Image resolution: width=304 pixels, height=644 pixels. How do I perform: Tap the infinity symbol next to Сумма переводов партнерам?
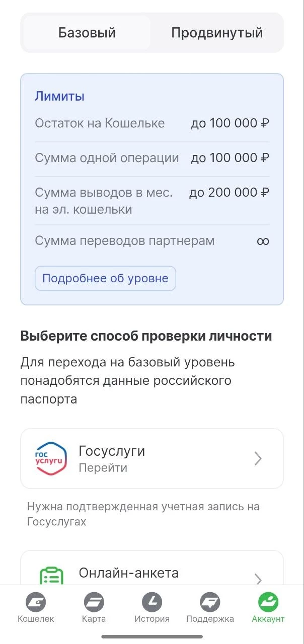click(x=263, y=241)
